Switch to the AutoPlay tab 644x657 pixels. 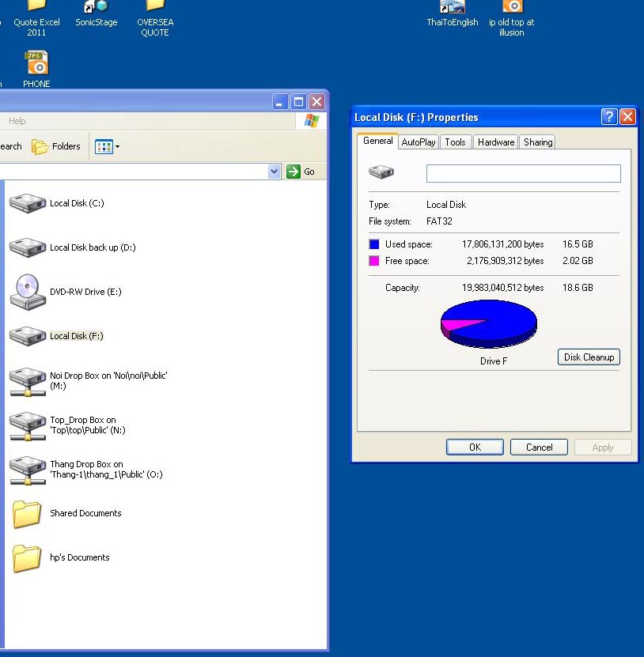pos(418,142)
